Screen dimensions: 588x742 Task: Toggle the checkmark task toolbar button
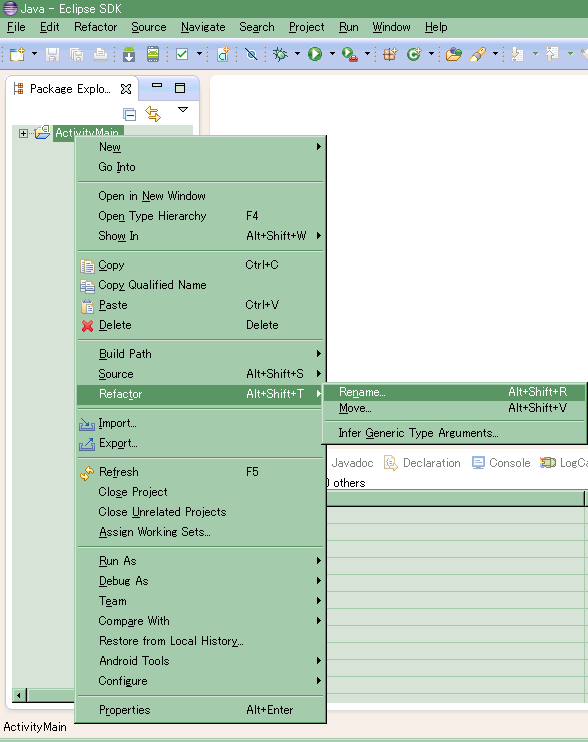[x=182, y=54]
